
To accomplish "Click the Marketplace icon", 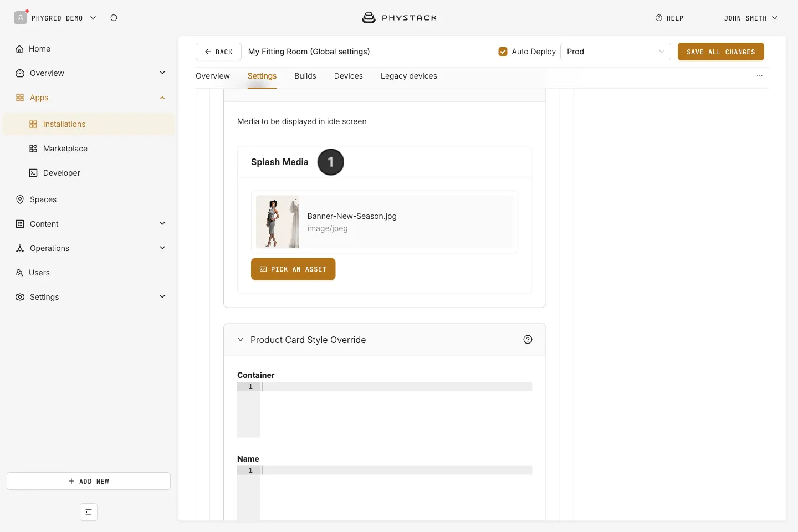I will (33, 149).
